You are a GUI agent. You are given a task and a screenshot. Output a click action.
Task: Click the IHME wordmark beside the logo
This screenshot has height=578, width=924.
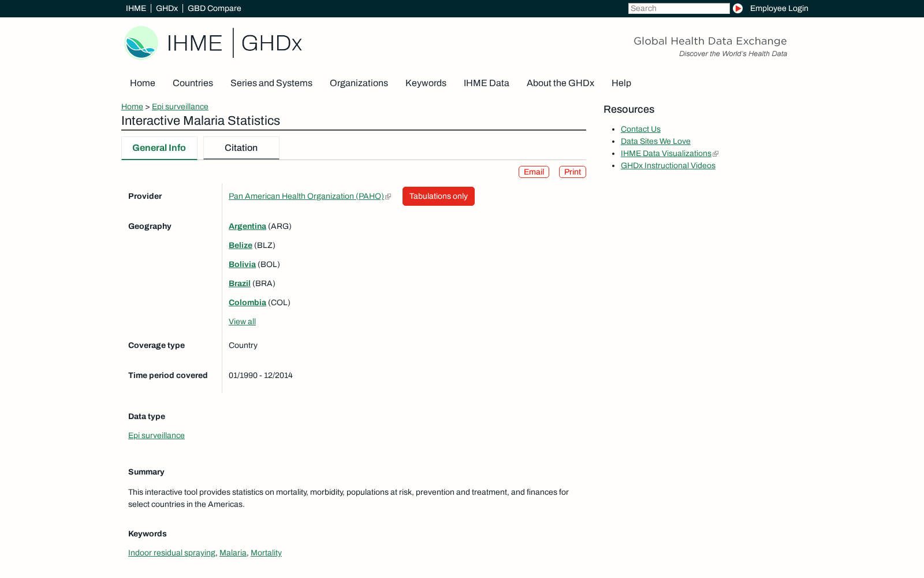195,43
